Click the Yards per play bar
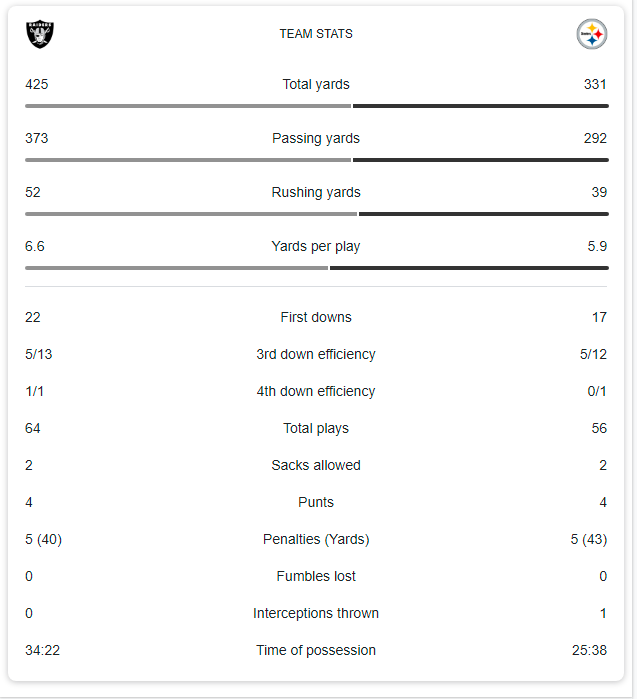 (316, 267)
